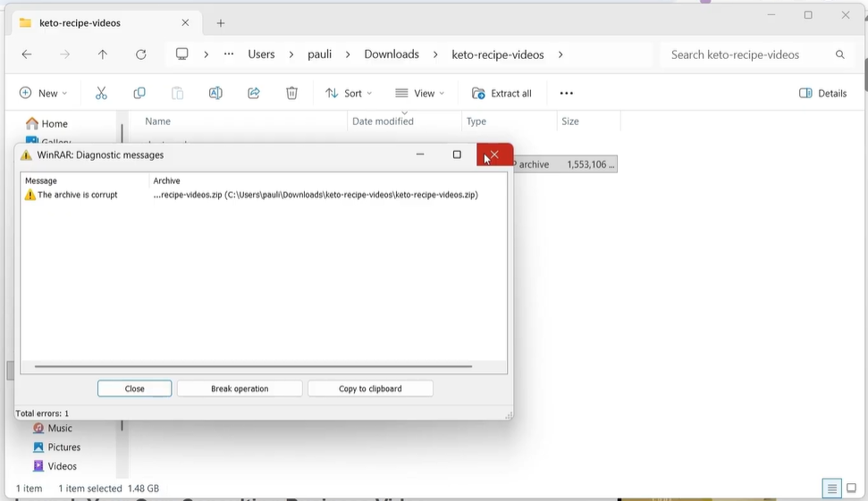This screenshot has width=868, height=501.
Task: Click Downloads in the address bar
Action: [x=392, y=54]
